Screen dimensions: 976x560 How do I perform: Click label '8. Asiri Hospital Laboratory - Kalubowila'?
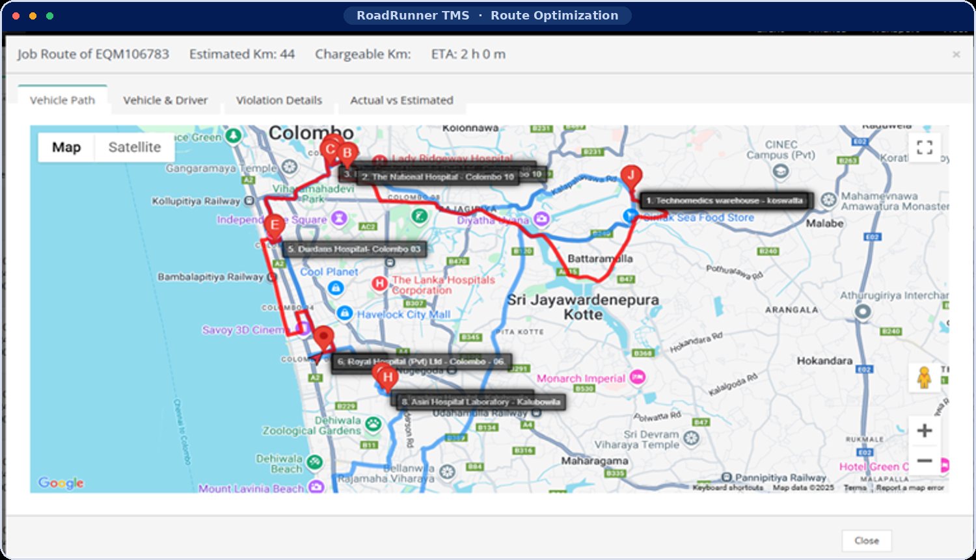pos(480,401)
